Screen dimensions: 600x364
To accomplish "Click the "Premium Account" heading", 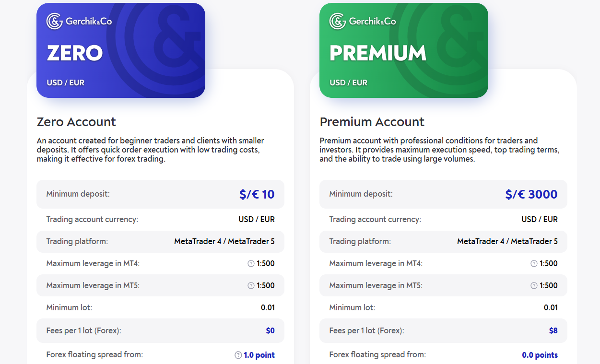I will [x=372, y=122].
